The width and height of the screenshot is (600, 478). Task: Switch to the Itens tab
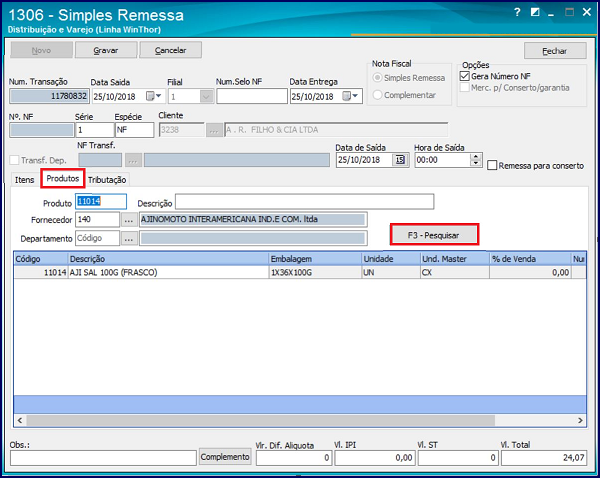click(x=24, y=179)
